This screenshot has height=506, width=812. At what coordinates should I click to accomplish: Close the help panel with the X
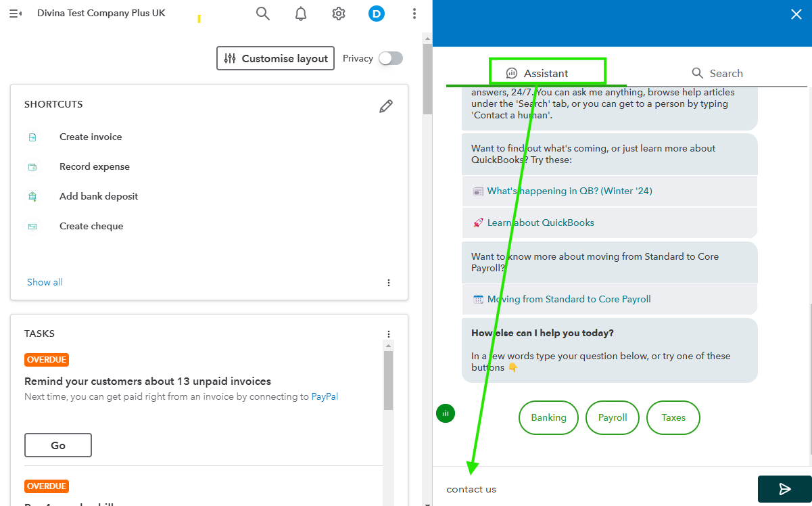tap(796, 14)
